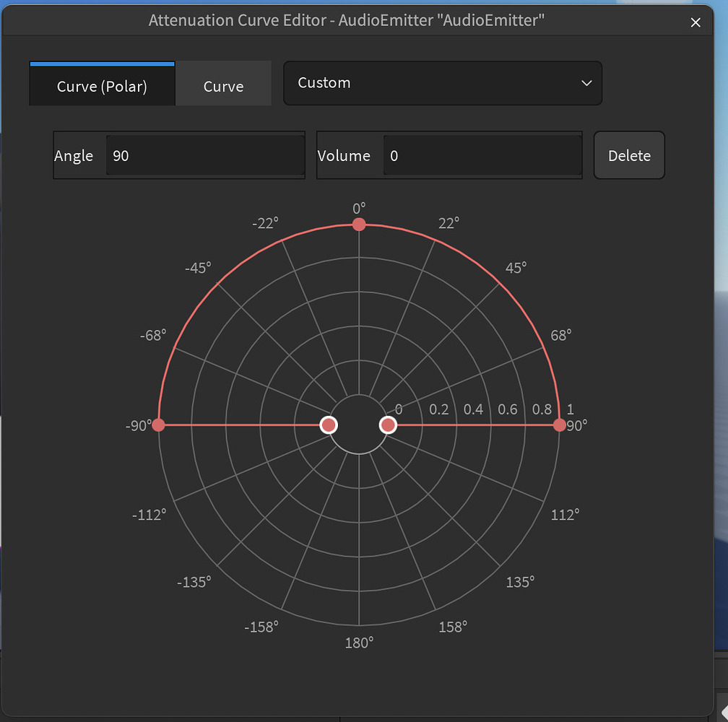Screen dimensions: 728x722
Task: Select the control point at 90 degrees
Action: (x=559, y=425)
